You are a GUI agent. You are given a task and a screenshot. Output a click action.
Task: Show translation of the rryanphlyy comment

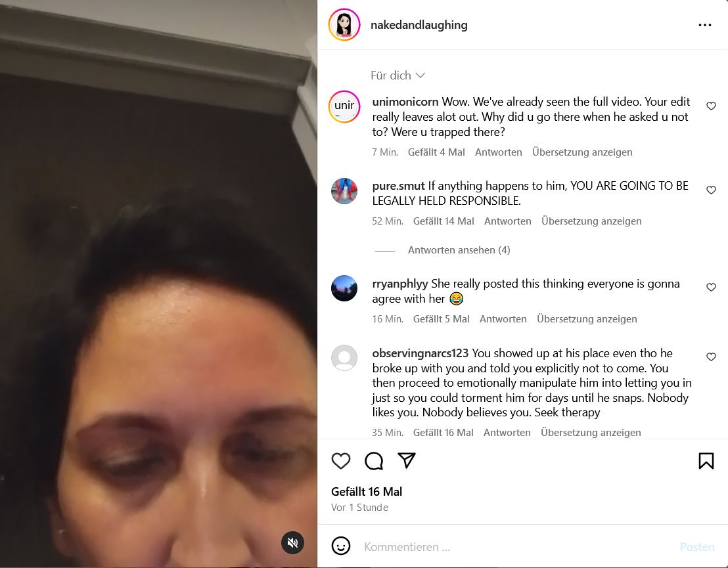[x=587, y=319]
